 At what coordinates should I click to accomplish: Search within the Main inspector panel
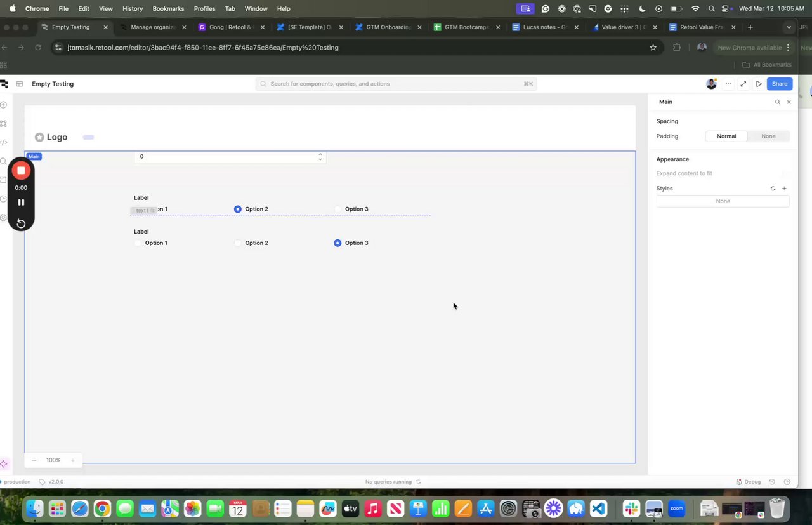tap(777, 102)
